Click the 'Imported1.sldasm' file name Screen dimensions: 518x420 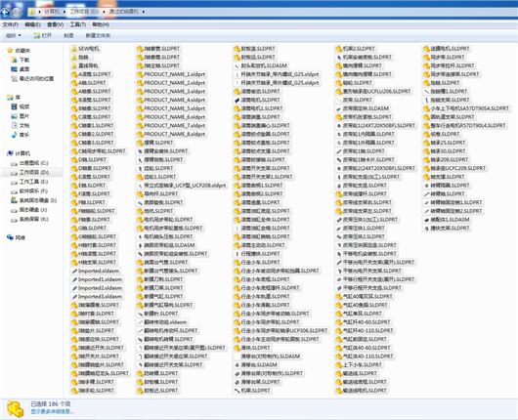pos(100,279)
